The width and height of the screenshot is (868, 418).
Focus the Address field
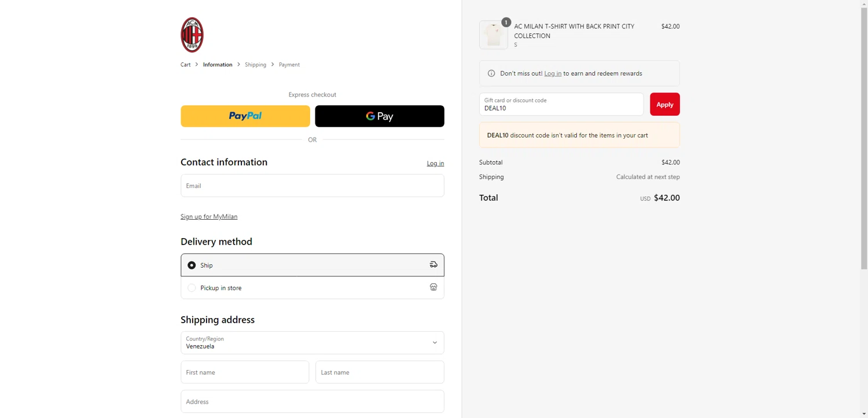[312, 401]
